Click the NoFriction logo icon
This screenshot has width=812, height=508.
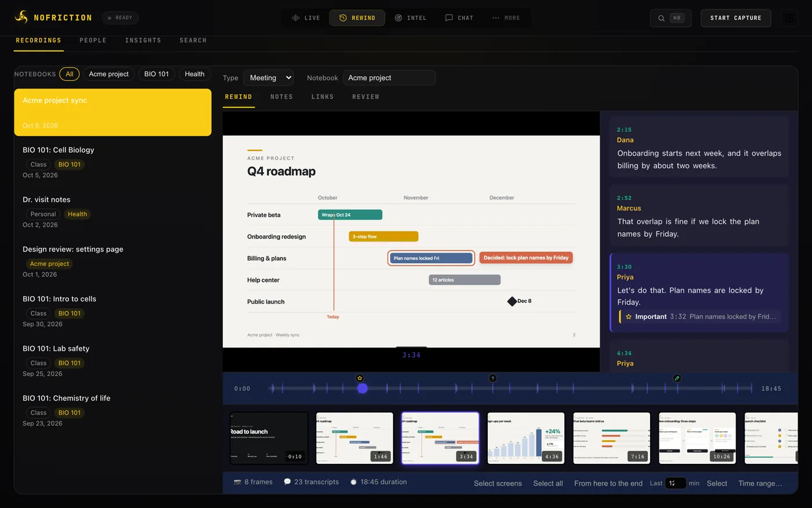(21, 17)
